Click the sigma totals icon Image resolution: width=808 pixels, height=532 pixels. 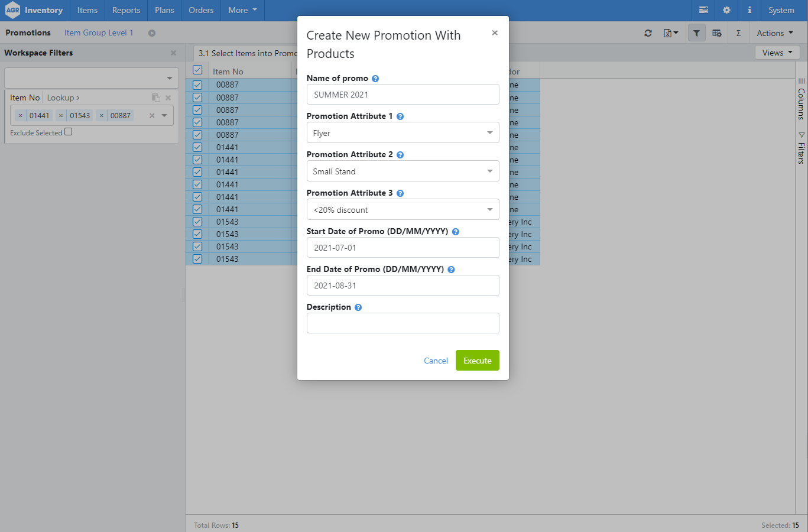point(738,33)
